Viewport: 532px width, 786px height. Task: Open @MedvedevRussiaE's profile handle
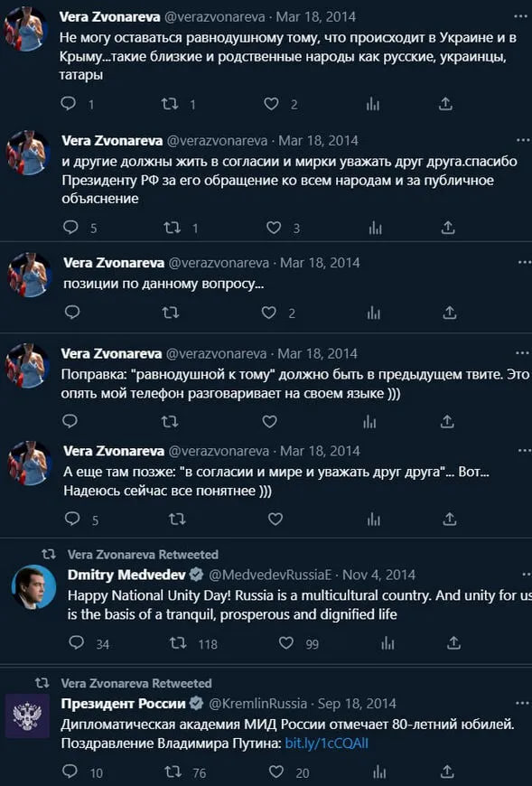click(271, 574)
